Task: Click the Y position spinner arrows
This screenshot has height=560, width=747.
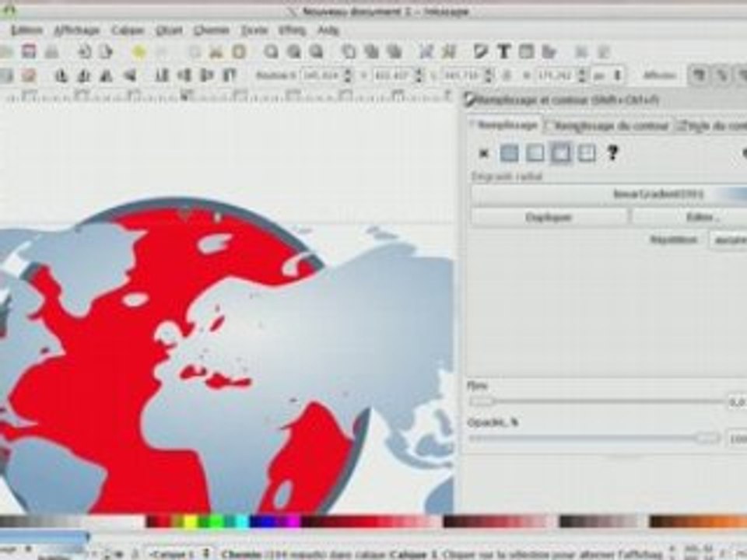Action: (419, 75)
